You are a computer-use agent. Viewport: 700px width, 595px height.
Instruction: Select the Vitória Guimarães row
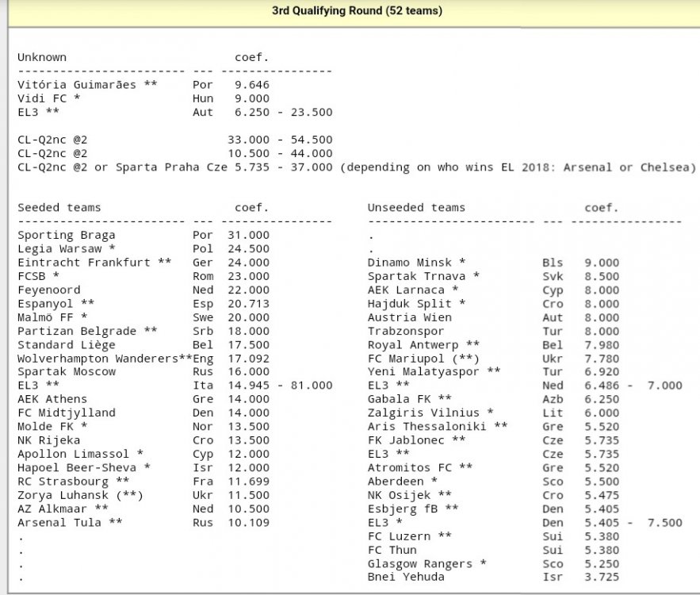coord(143,85)
